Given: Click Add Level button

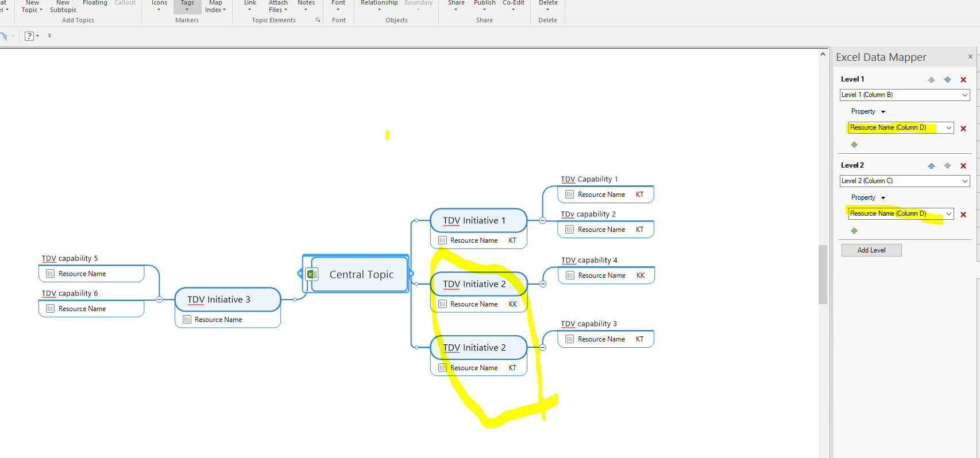Looking at the screenshot, I should (871, 250).
